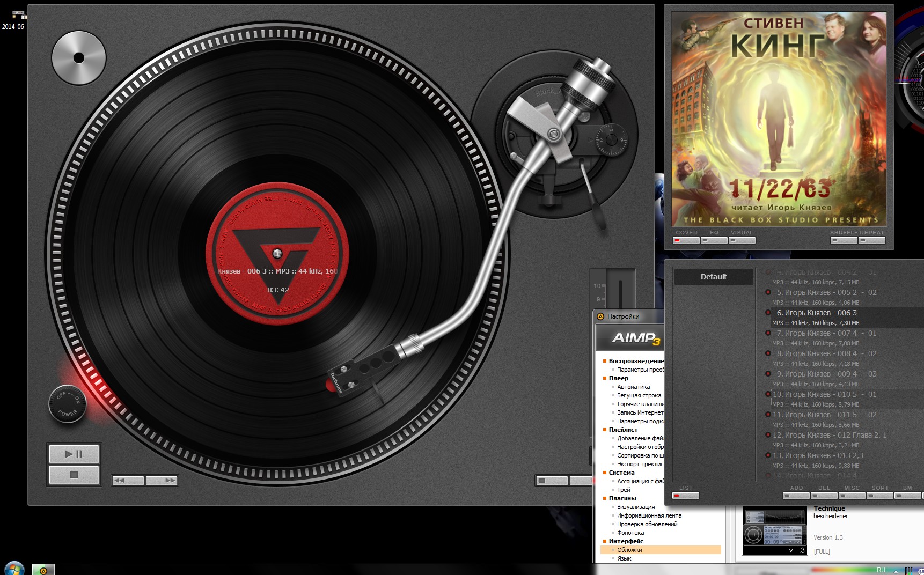Click the red record icon beside track 10
This screenshot has width=924, height=575.
coord(768,394)
